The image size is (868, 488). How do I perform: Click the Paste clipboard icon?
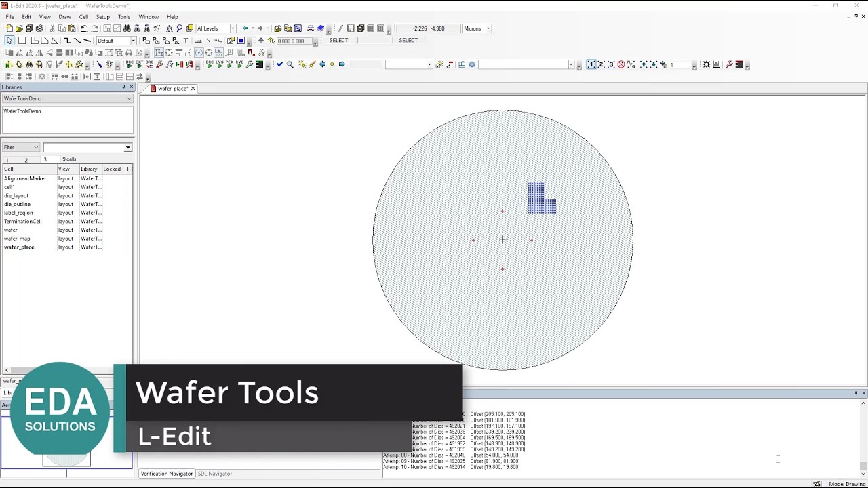[x=72, y=28]
